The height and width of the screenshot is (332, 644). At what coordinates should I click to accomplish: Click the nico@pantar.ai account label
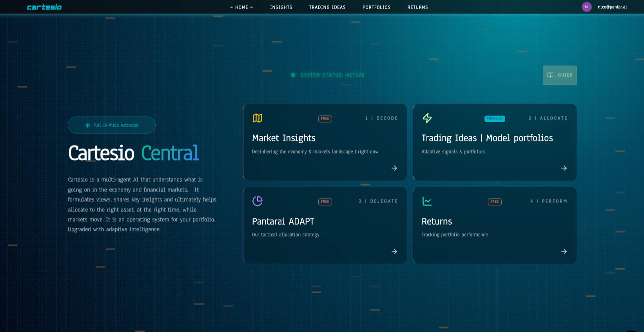coord(612,7)
